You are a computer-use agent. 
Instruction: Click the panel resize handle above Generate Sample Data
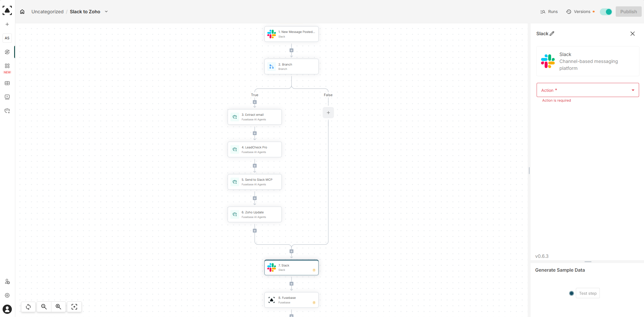[x=588, y=262]
